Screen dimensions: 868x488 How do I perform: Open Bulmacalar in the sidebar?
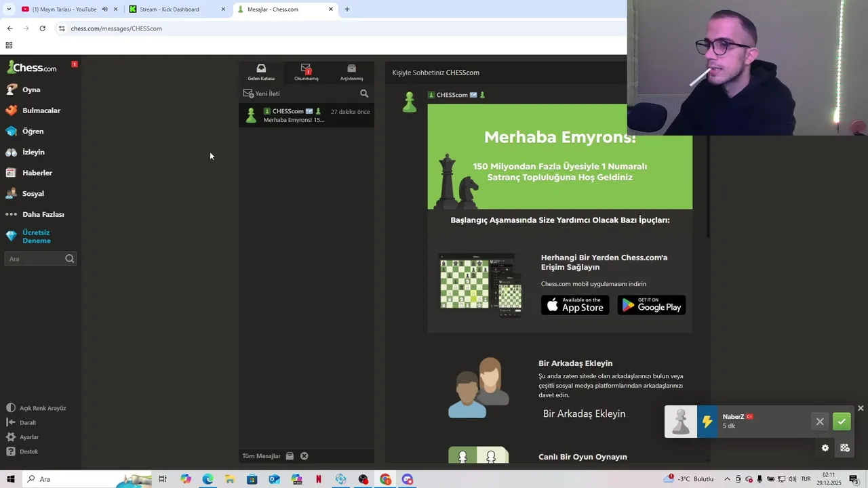pos(33,110)
